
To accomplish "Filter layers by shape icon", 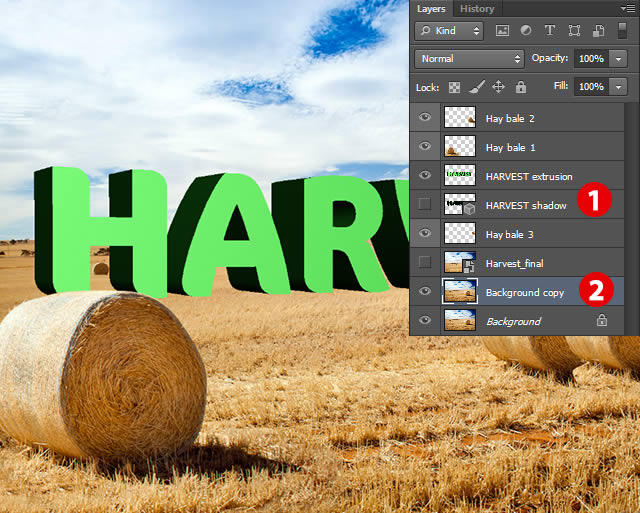I will (574, 31).
